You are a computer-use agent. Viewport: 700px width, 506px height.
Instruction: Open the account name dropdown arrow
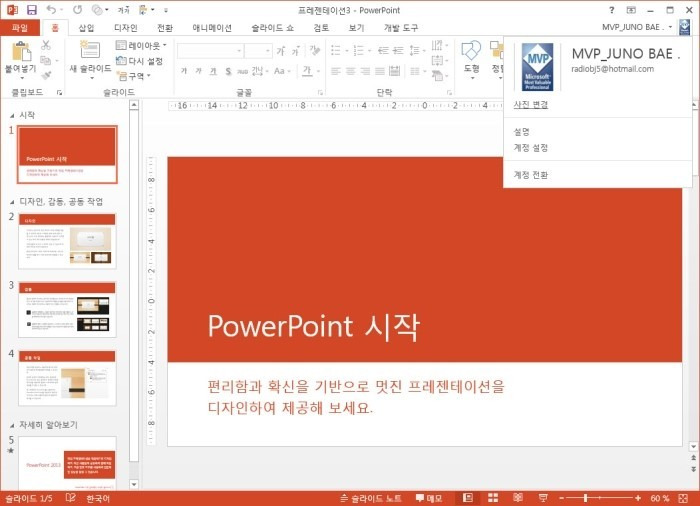point(671,27)
